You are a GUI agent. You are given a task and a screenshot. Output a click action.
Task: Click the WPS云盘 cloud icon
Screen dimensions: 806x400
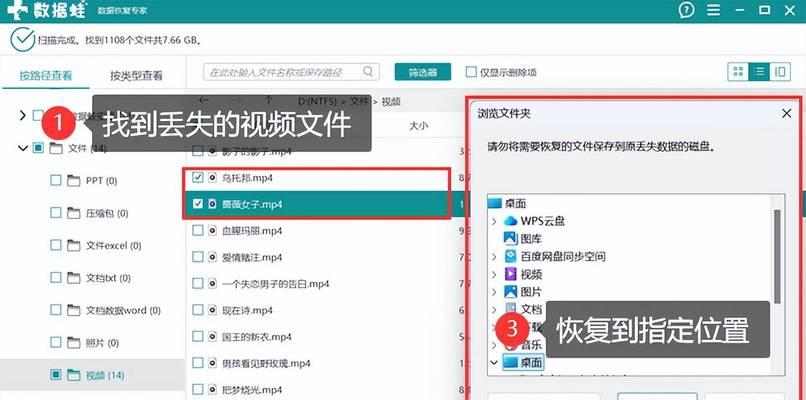[x=510, y=221]
